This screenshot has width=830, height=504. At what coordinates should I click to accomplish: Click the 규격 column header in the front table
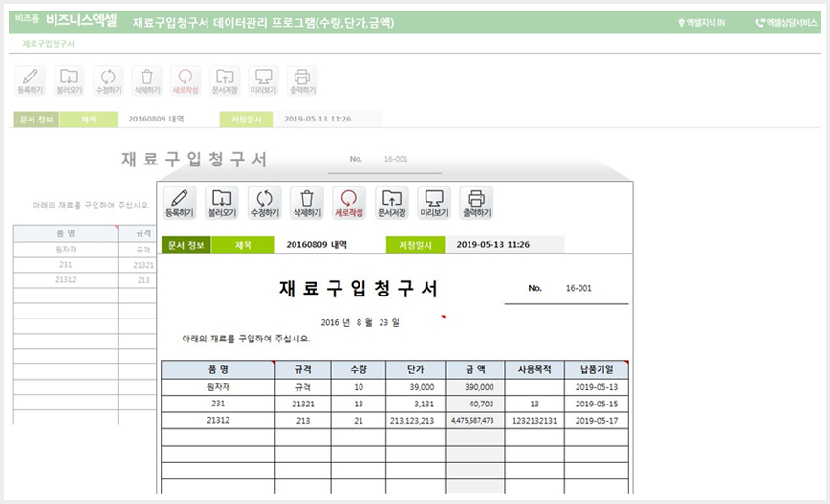tap(303, 369)
